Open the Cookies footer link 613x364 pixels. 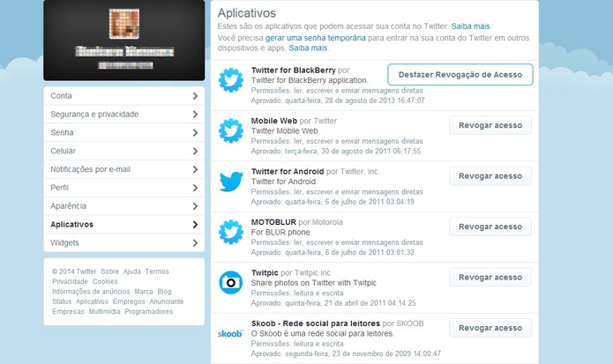105,281
